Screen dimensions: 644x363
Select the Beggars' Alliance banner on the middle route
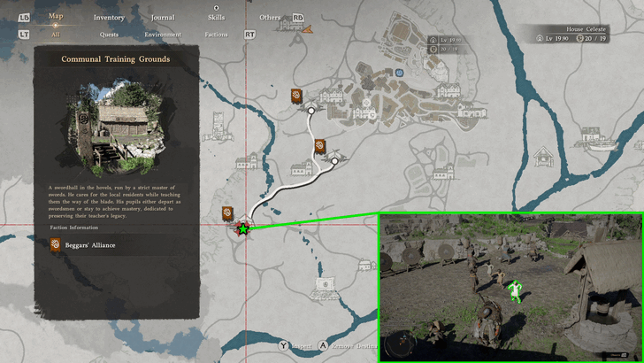(x=320, y=146)
